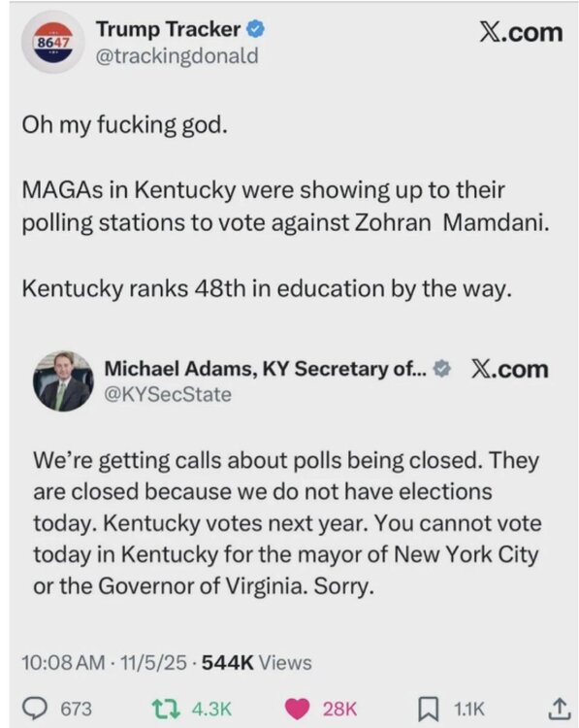Visit the @trackingdonald handle
The width and height of the screenshot is (579, 728).
(177, 56)
